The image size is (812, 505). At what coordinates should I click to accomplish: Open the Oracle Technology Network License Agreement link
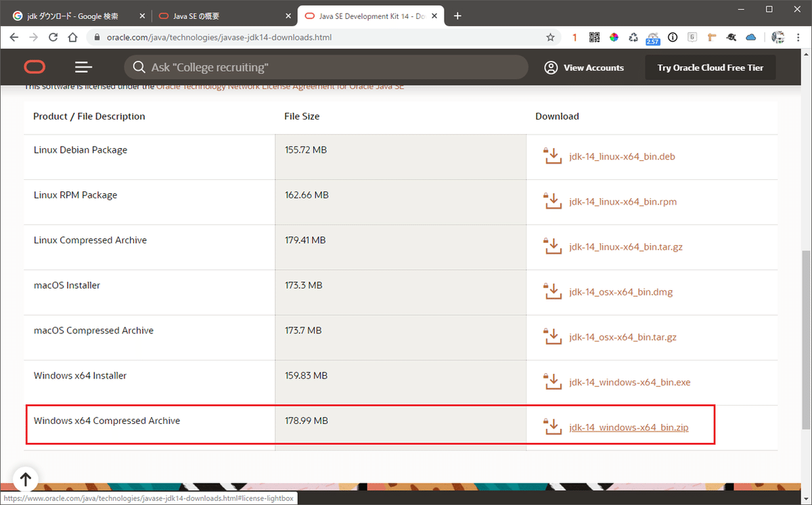[280, 87]
